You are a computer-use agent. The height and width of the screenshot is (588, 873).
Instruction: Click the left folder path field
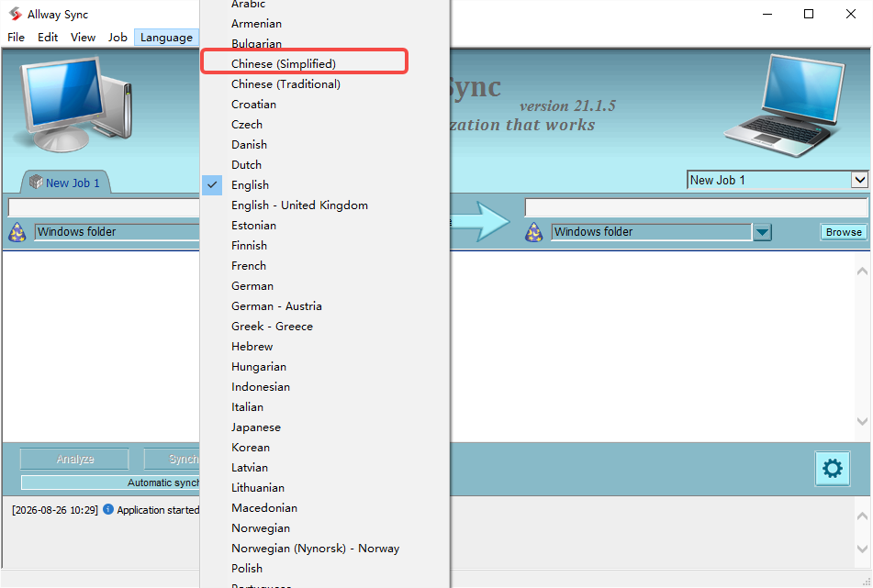[x=104, y=207]
